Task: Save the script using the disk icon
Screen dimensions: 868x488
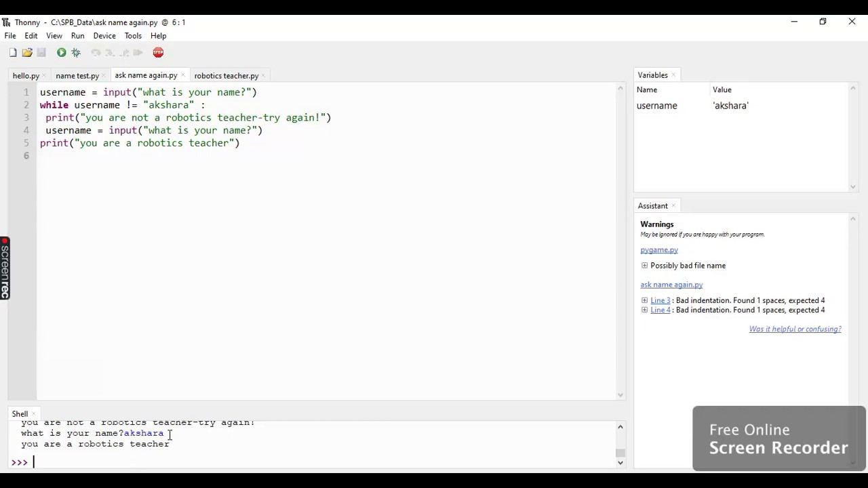Action: pyautogui.click(x=41, y=52)
